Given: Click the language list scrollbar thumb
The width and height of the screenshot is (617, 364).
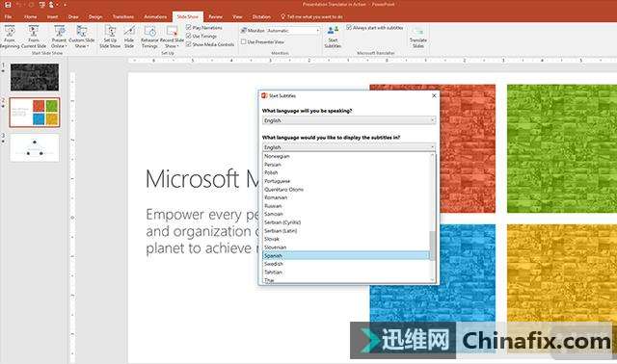Looking at the screenshot, I should pos(433,246).
